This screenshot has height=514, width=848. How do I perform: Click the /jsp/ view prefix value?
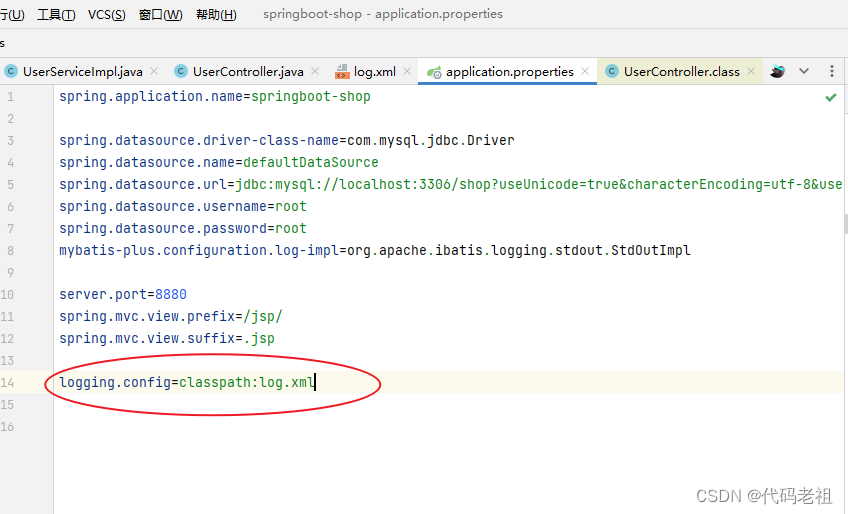tap(263, 317)
